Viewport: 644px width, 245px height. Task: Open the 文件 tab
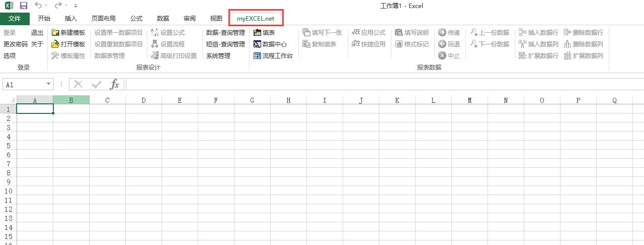coord(15,19)
